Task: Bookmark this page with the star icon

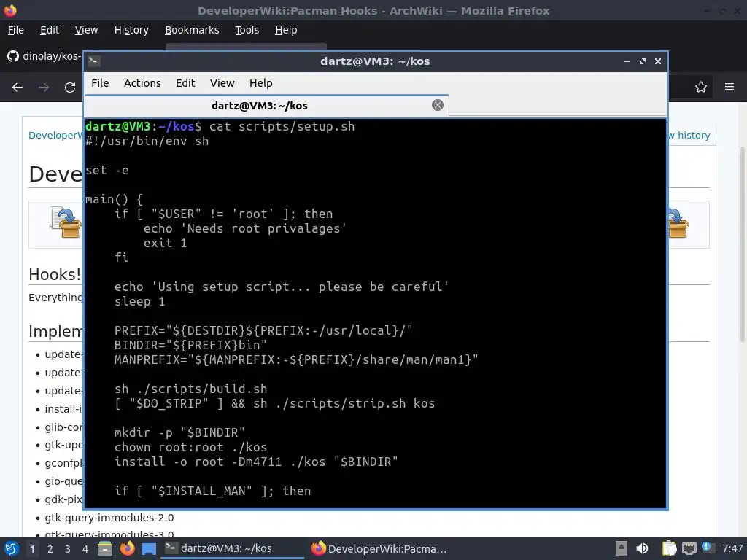Action: point(701,87)
